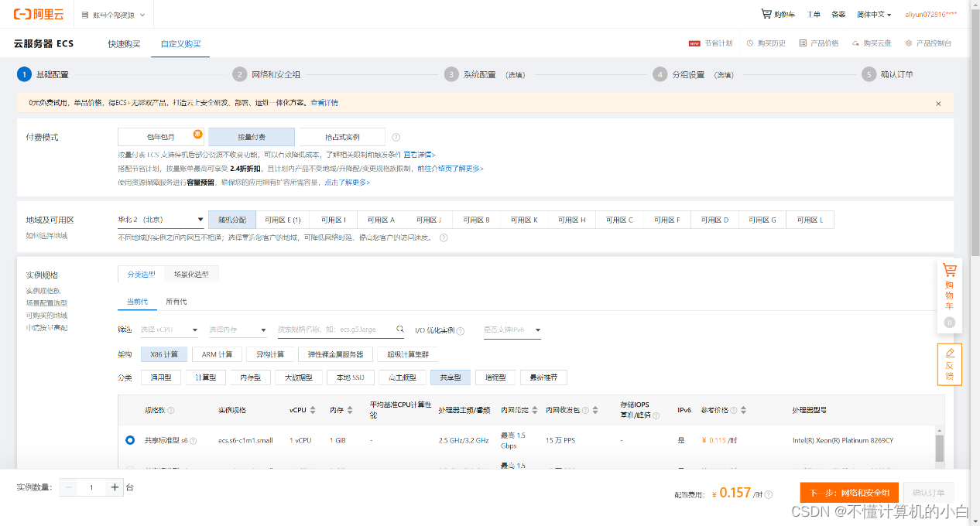980x526 pixels.
Task: Select ARM 计算 architecture
Action: [x=217, y=354]
